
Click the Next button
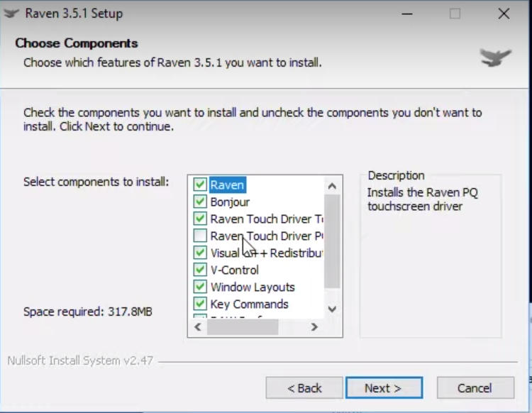point(384,387)
